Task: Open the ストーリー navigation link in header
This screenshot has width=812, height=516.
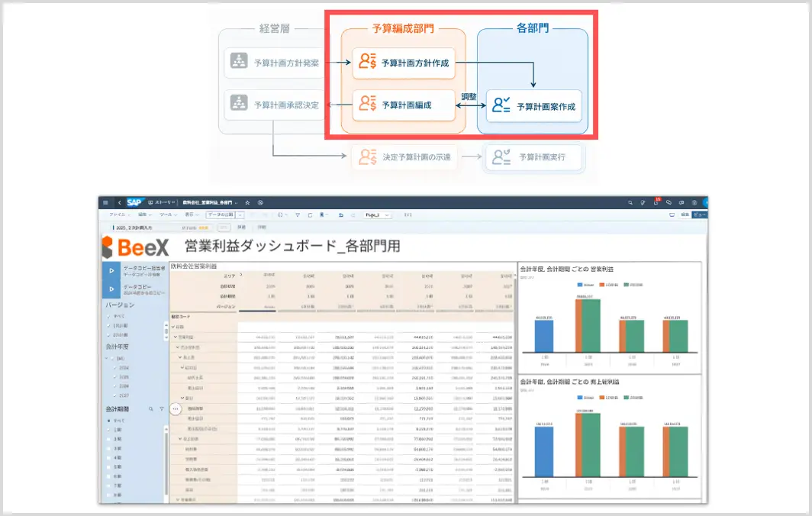Action: pos(162,202)
